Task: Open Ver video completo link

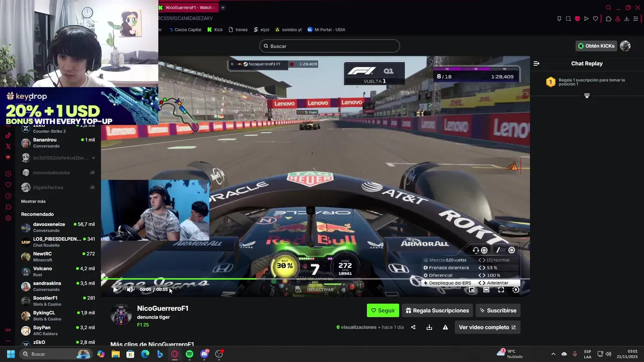Action: (x=487, y=327)
